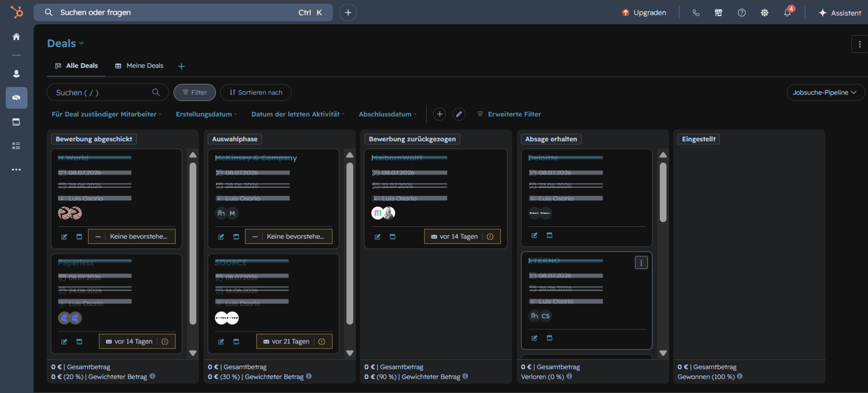Viewport: 868px width, 393px height.
Task: Click the preview icon on Deloitte card
Action: [549, 235]
